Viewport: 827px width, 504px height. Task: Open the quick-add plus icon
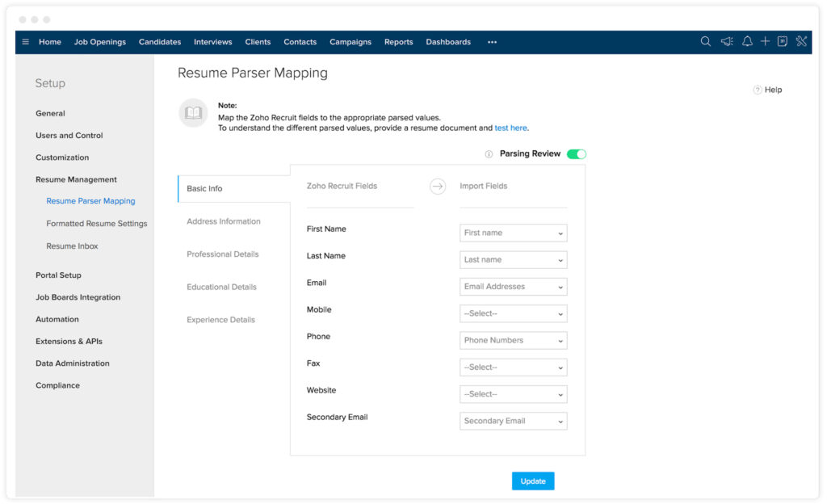[x=764, y=41]
